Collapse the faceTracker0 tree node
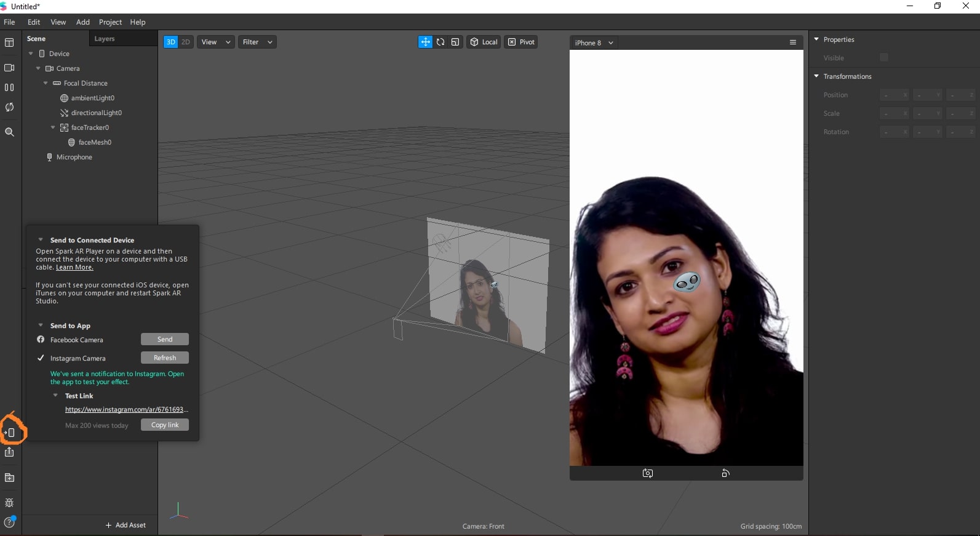Viewport: 980px width, 536px height. pyautogui.click(x=53, y=127)
